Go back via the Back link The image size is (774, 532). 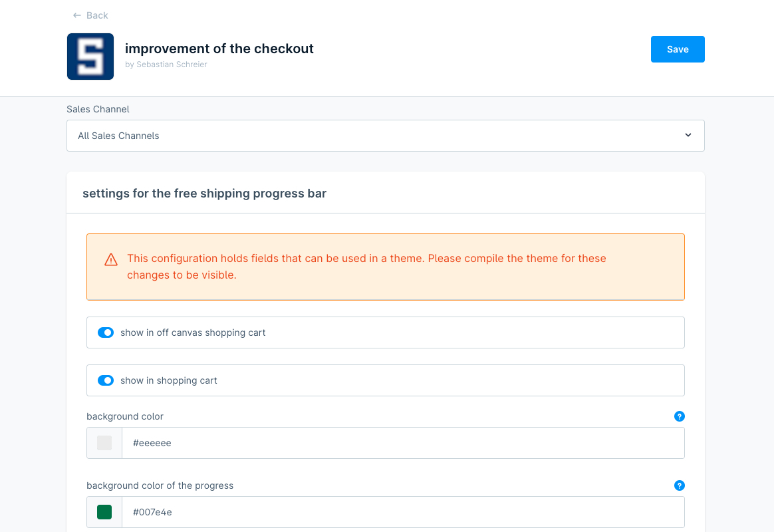(97, 15)
